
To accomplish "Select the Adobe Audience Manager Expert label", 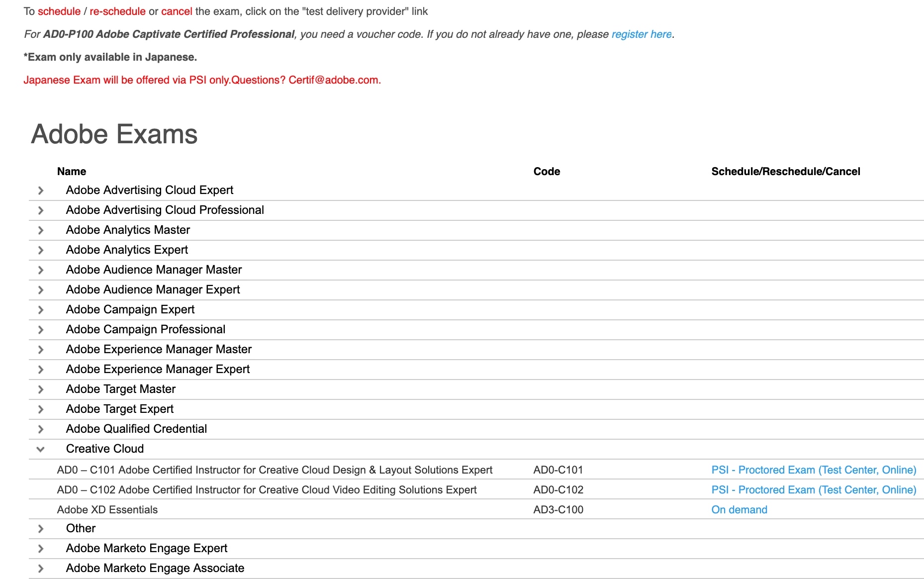I will (x=153, y=289).
